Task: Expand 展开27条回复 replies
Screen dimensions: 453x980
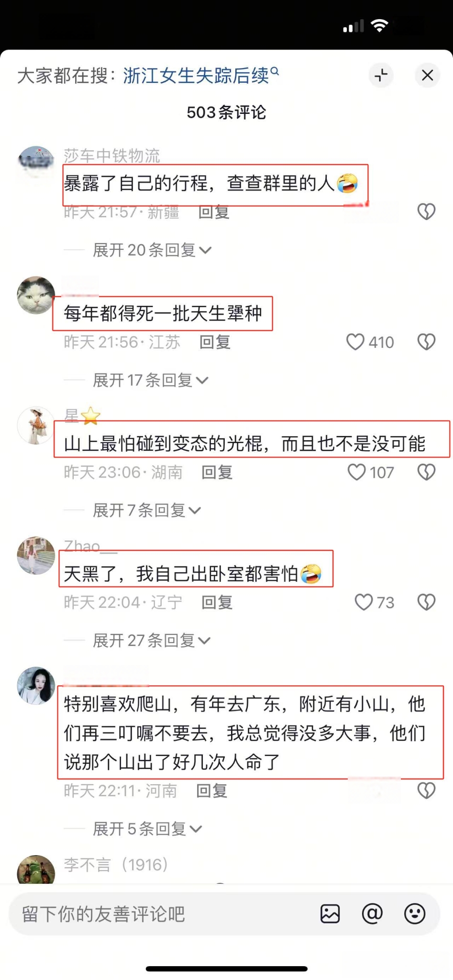Action: [x=151, y=640]
